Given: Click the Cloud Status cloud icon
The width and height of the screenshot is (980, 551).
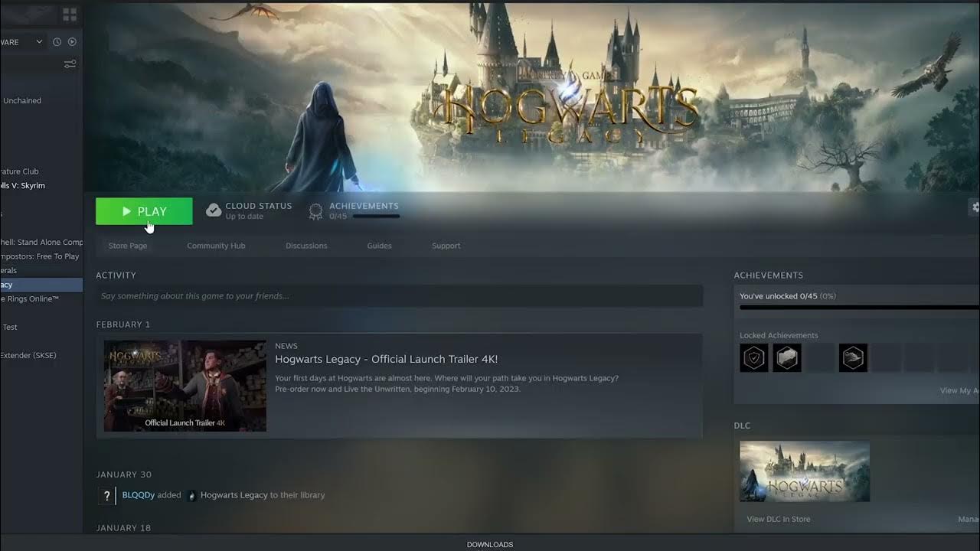Looking at the screenshot, I should (214, 210).
